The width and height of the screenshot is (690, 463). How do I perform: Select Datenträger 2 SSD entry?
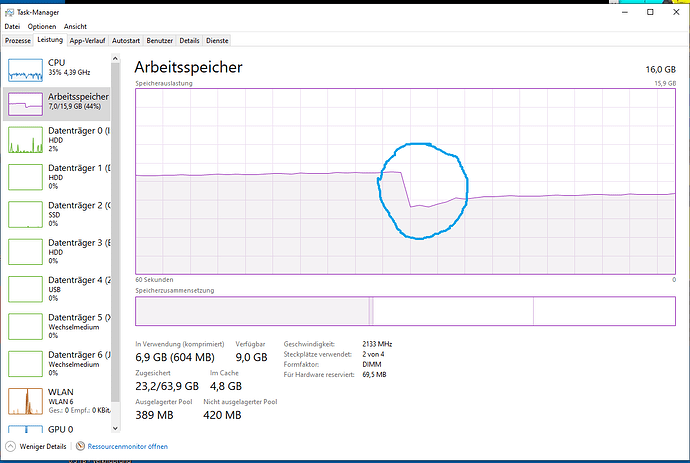coord(57,214)
